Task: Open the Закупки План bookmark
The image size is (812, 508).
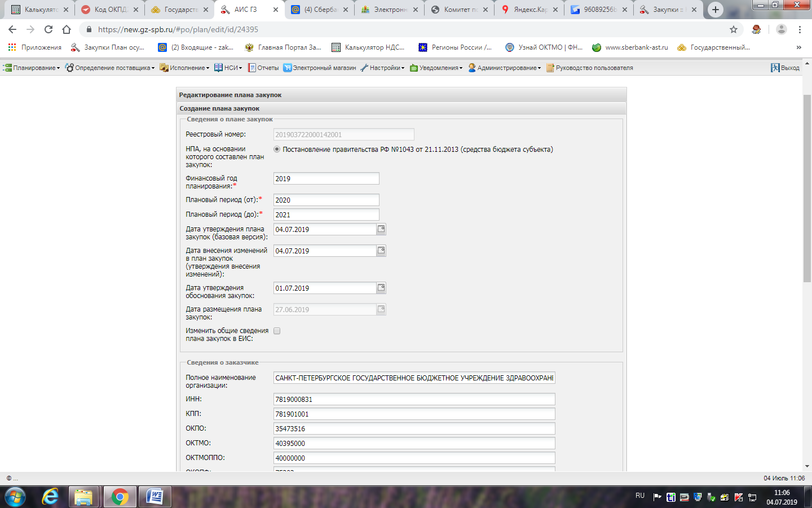Action: tap(107, 47)
